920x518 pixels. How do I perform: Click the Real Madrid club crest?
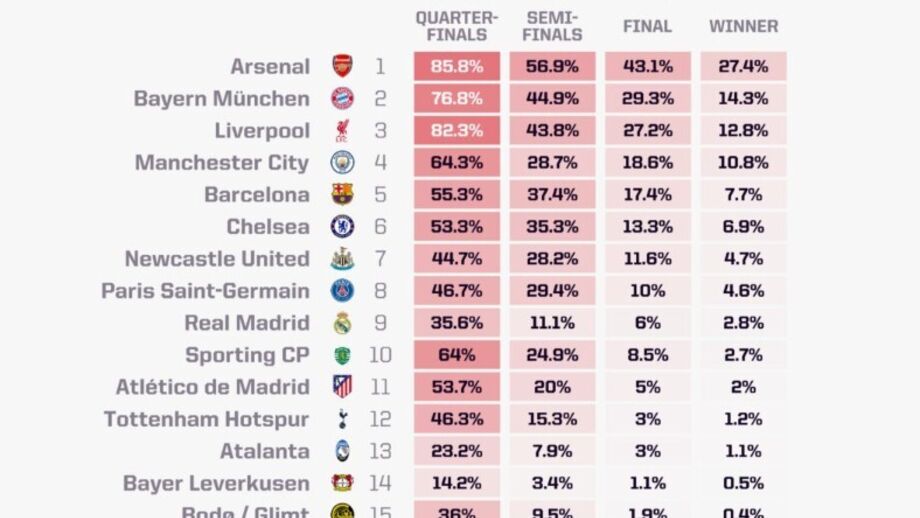click(x=342, y=323)
